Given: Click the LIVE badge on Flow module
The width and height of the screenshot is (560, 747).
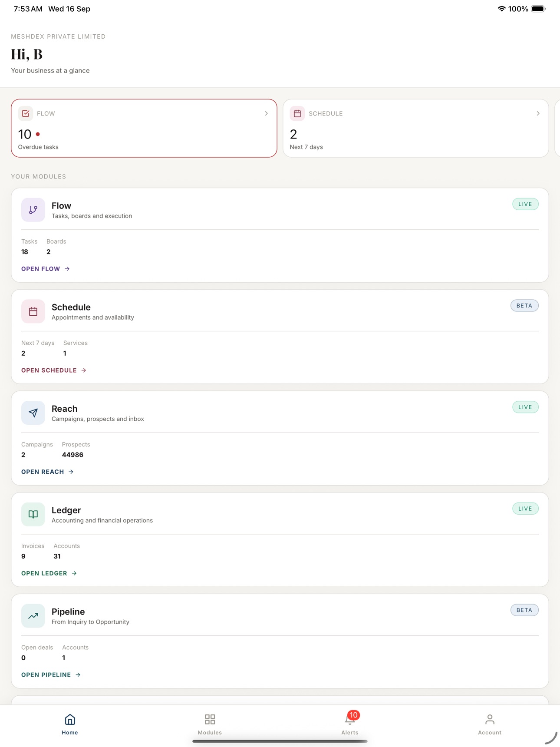Looking at the screenshot, I should click(x=525, y=204).
